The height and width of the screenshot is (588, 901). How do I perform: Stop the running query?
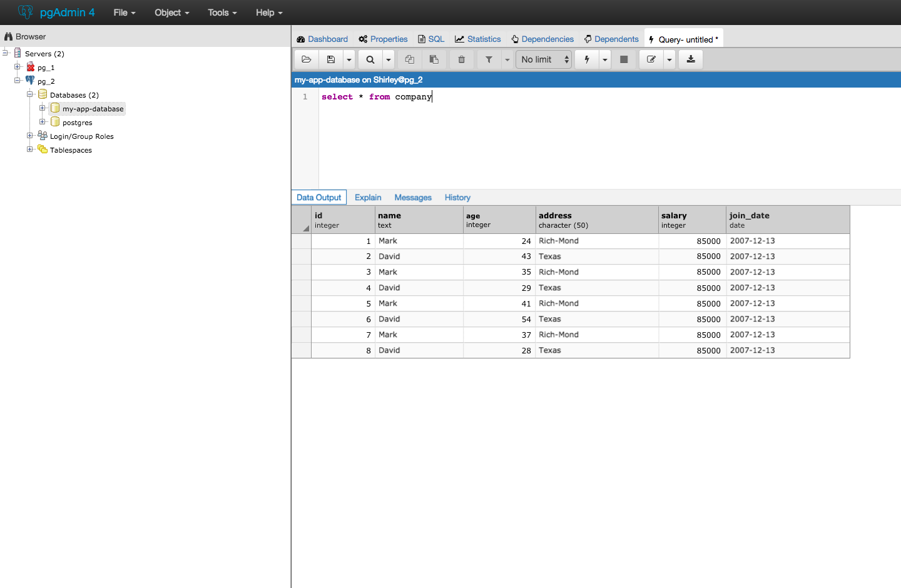[x=624, y=59]
